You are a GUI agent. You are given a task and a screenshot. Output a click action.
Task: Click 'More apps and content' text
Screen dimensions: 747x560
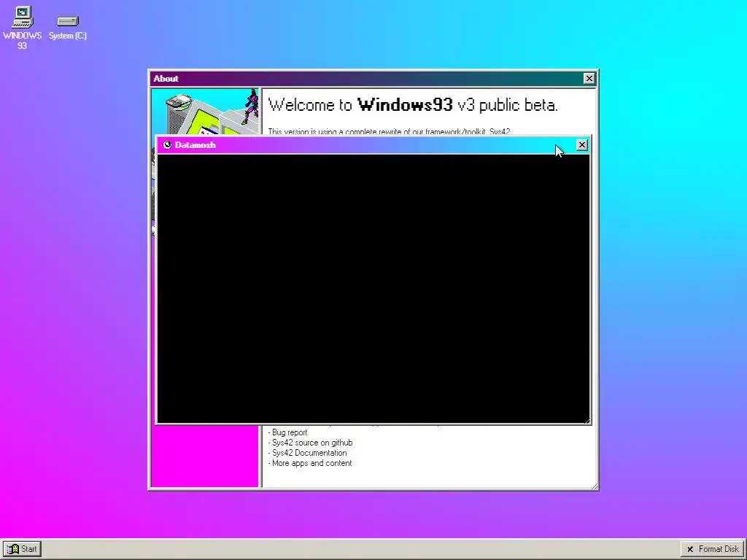point(312,463)
